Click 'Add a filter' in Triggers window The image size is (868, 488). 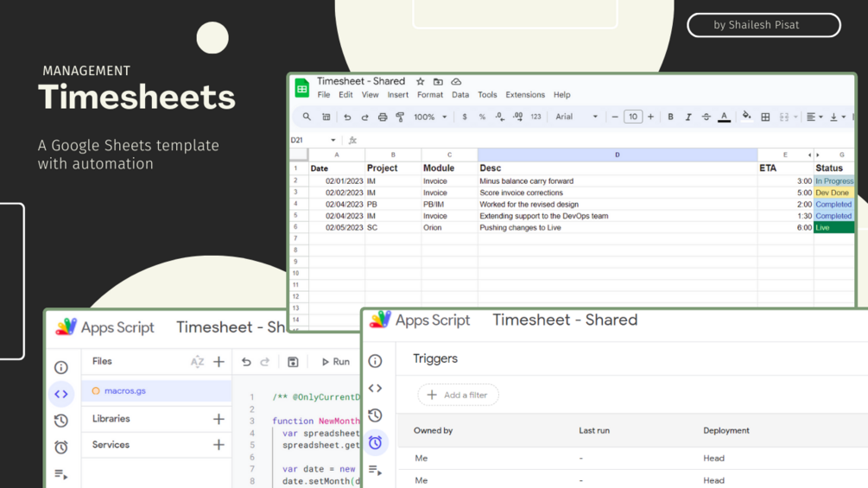458,395
